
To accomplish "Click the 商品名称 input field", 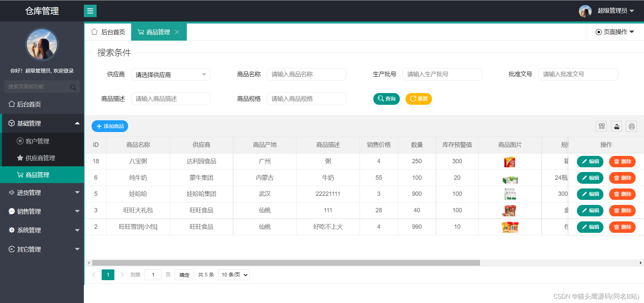I will pyautogui.click(x=307, y=74).
